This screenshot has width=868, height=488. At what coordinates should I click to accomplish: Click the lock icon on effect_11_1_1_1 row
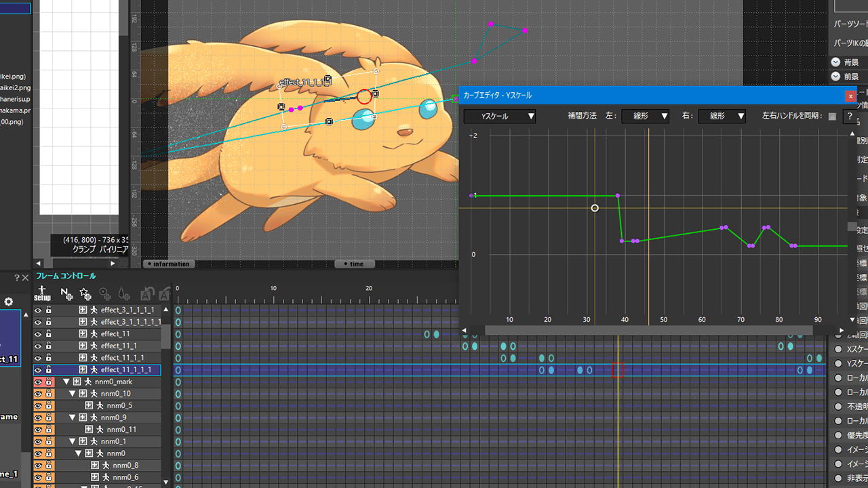click(x=49, y=370)
